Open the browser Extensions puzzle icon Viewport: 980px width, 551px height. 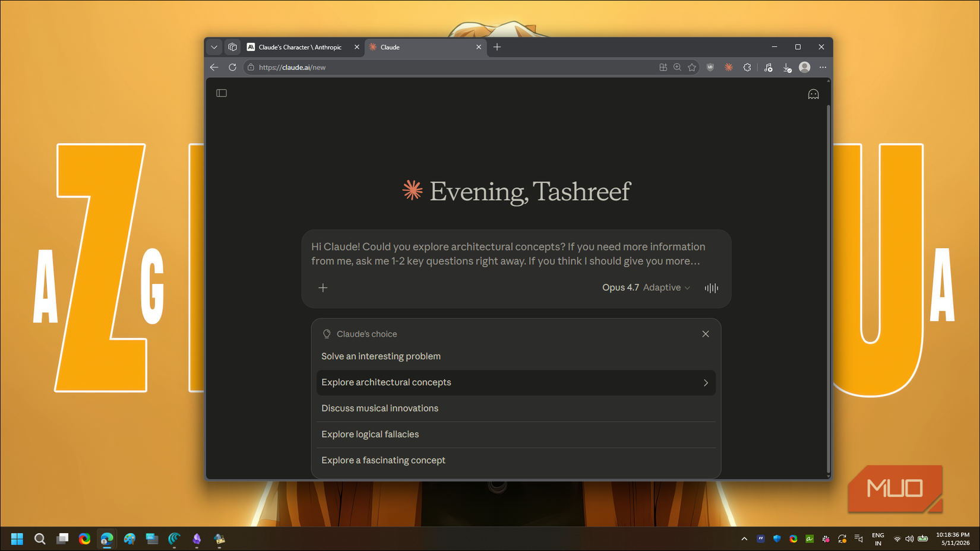pos(747,68)
